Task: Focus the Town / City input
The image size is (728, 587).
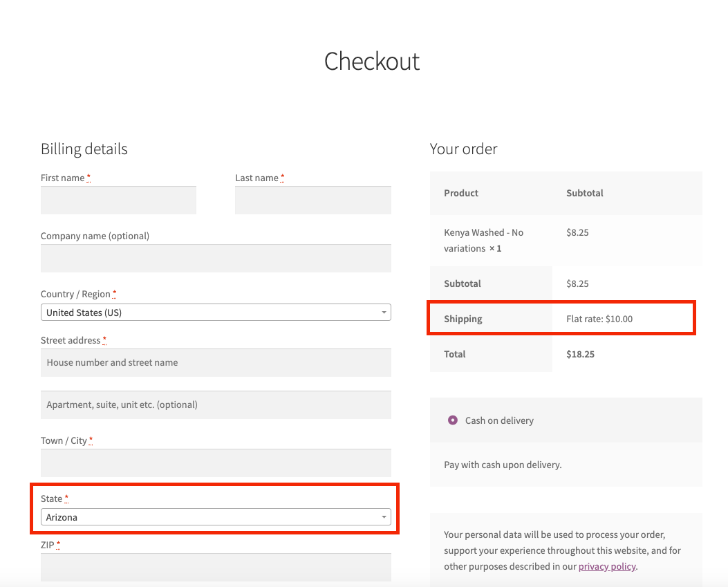Action: 216,463
